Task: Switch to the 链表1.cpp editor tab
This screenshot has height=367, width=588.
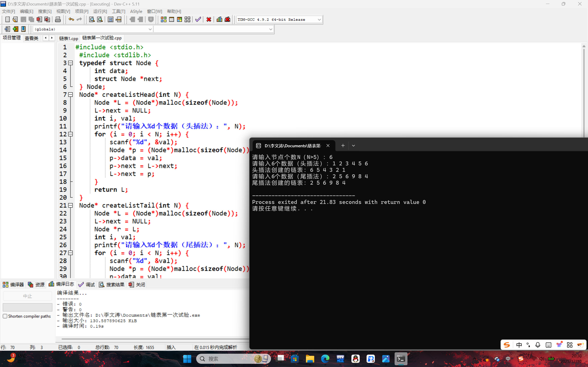Action: tap(68, 38)
